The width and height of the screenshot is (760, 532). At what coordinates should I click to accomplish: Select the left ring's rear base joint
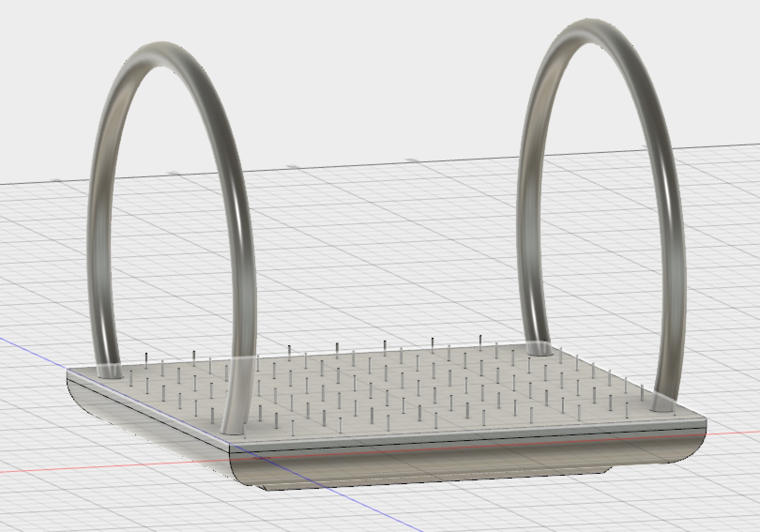tap(109, 372)
